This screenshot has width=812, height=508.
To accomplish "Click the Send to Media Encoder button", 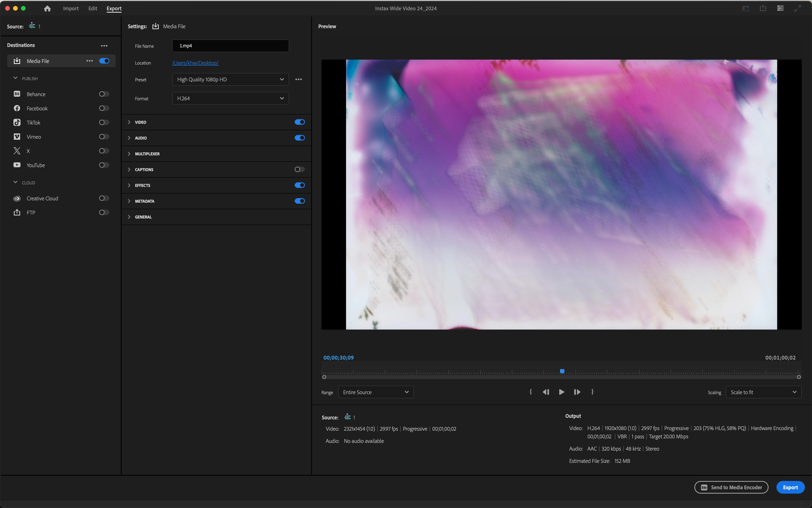I will [x=731, y=487].
